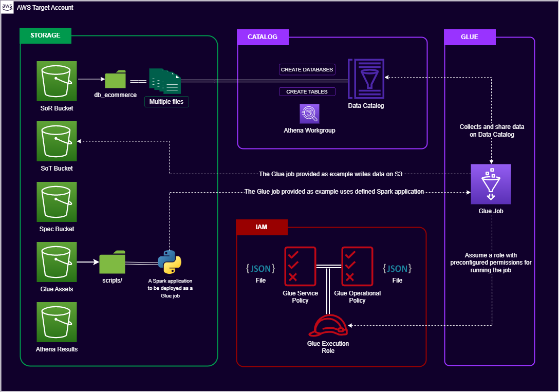Click the STORAGE group header
559x392 pixels.
(x=45, y=35)
